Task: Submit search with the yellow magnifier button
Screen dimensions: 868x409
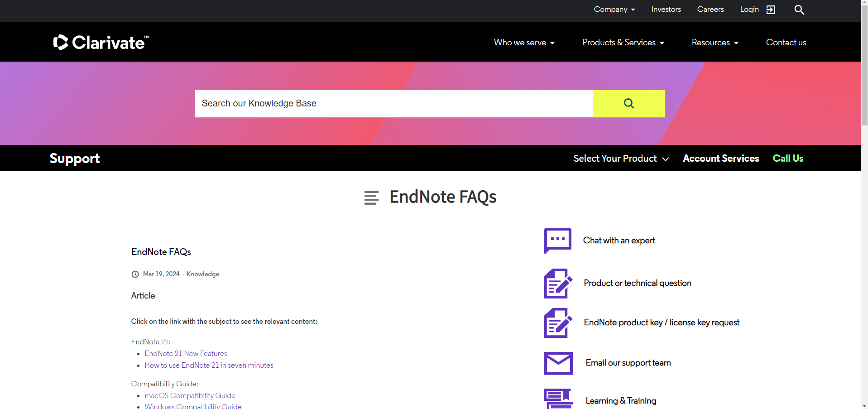Action: [629, 103]
